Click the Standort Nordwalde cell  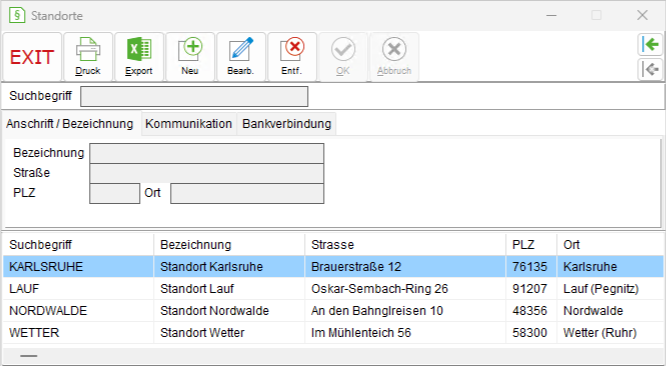pyautogui.click(x=229, y=311)
